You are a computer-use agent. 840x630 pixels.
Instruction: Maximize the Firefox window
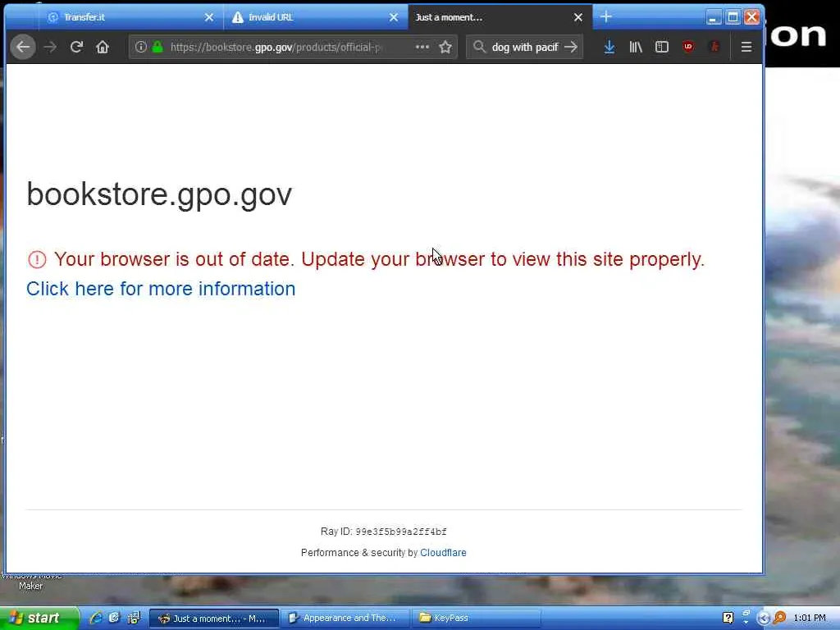click(x=733, y=17)
